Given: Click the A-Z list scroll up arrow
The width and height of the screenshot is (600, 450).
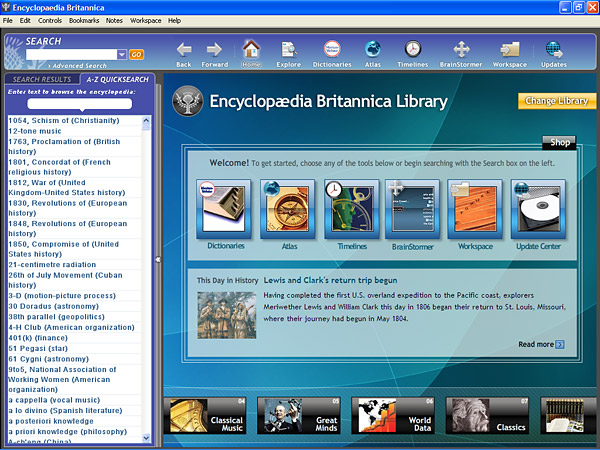Looking at the screenshot, I should pos(146,120).
